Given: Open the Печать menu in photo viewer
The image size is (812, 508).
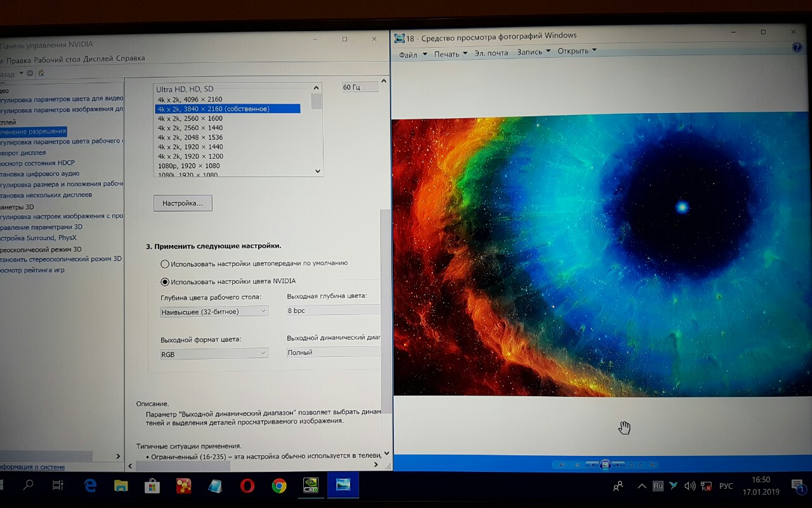Looking at the screenshot, I should coord(450,54).
